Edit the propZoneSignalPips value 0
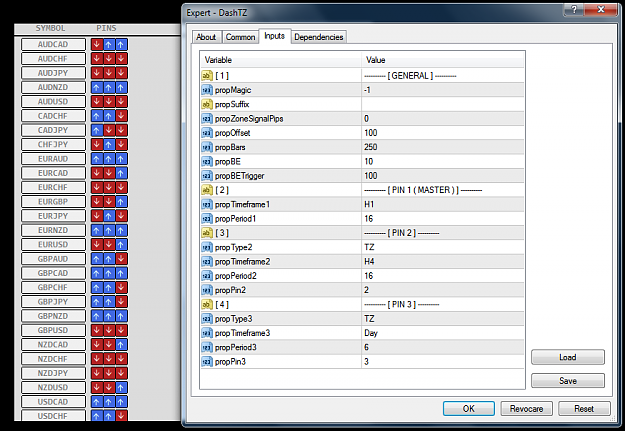 click(443, 119)
